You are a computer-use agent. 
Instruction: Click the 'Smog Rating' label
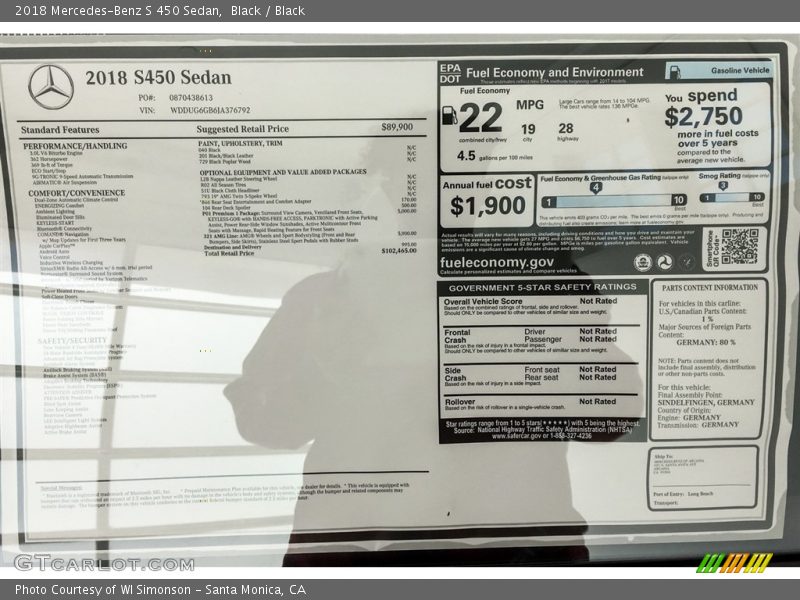pos(719,176)
